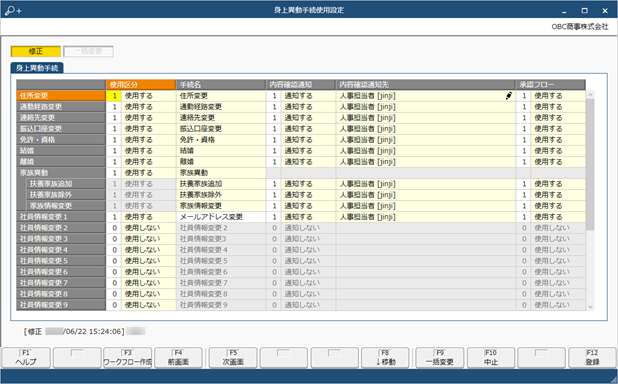Click 使用する usage cell in 家族異動 row
Image resolution: width=618 pixels, height=384 pixels.
click(x=149, y=173)
